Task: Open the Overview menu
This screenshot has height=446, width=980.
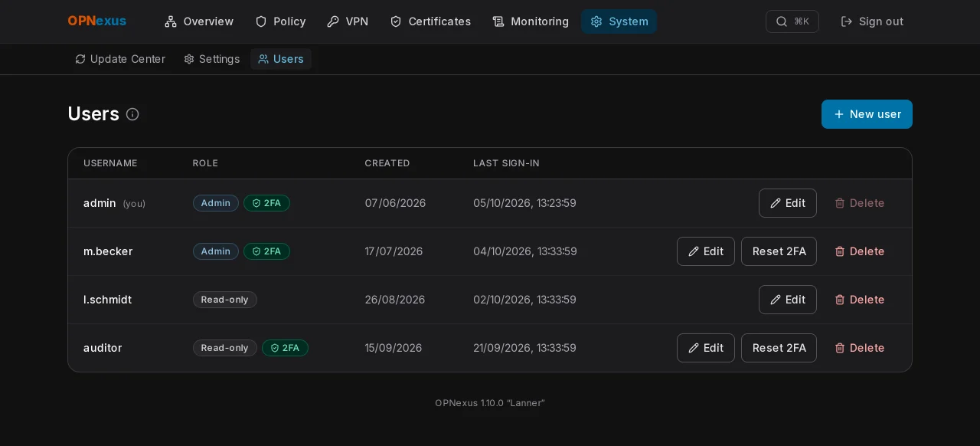Action: [199, 21]
